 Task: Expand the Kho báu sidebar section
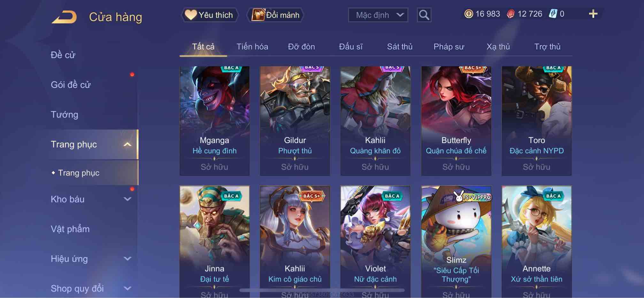tap(127, 199)
